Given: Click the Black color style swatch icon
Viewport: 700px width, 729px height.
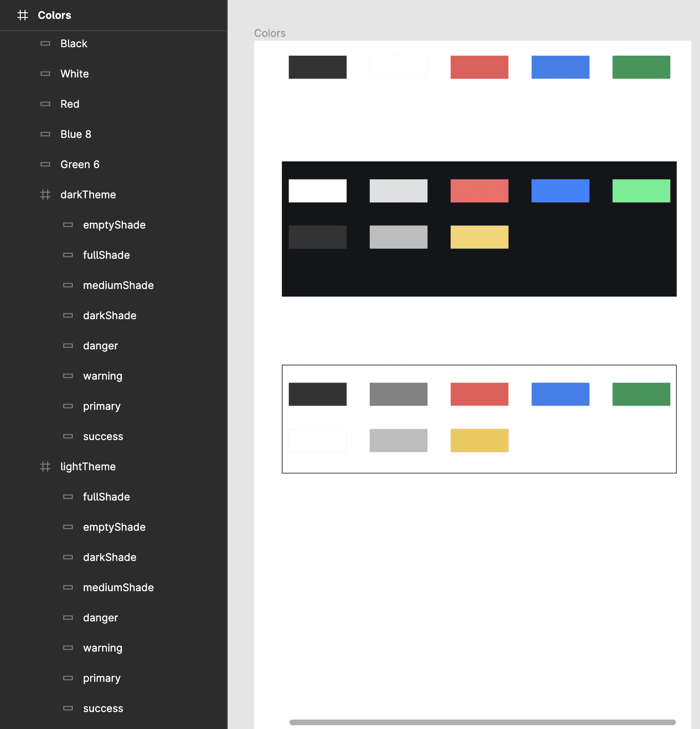Looking at the screenshot, I should click(x=45, y=43).
